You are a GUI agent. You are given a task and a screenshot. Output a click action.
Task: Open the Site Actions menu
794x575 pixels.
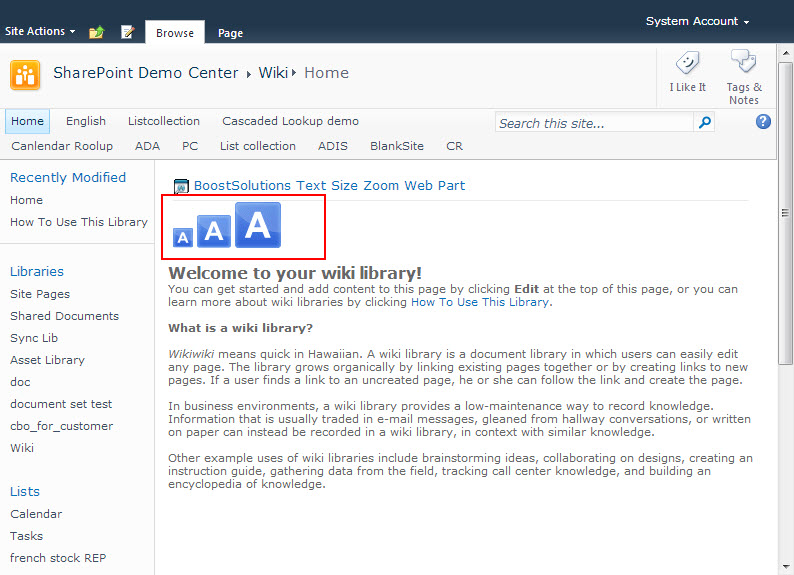[40, 31]
